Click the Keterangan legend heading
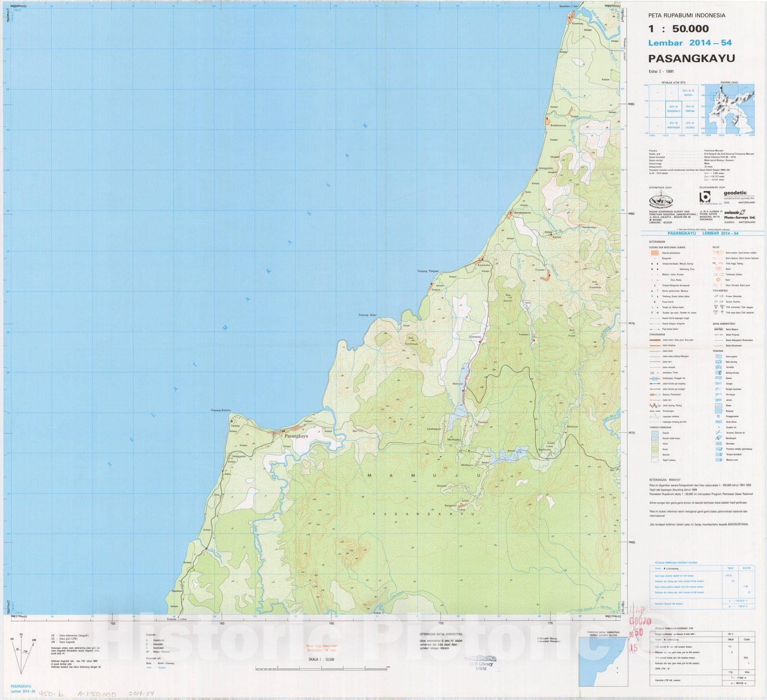 click(657, 242)
